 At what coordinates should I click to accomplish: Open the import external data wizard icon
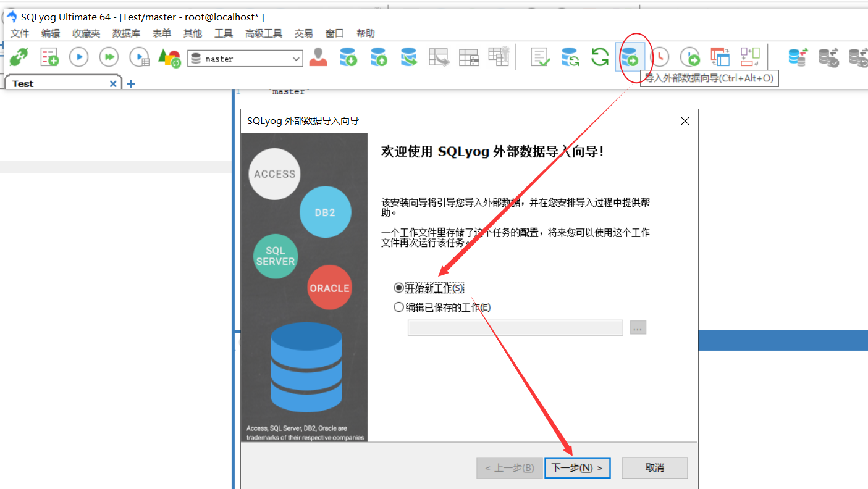[631, 56]
